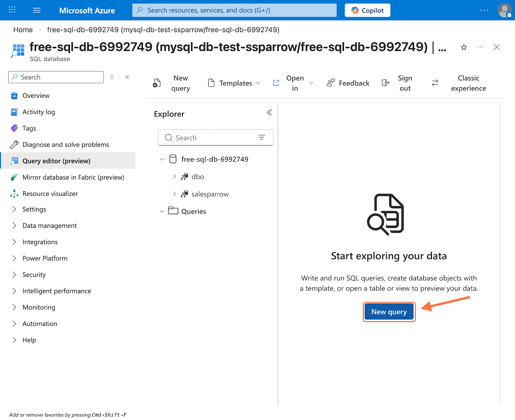Go to Home via breadcrumb link
Viewport: 515px width, 420px height.
point(23,30)
